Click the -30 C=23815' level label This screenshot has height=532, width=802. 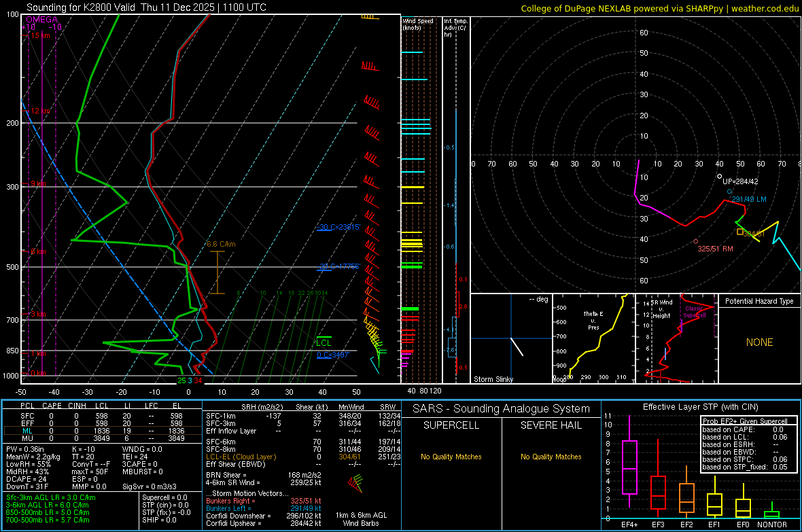click(338, 227)
